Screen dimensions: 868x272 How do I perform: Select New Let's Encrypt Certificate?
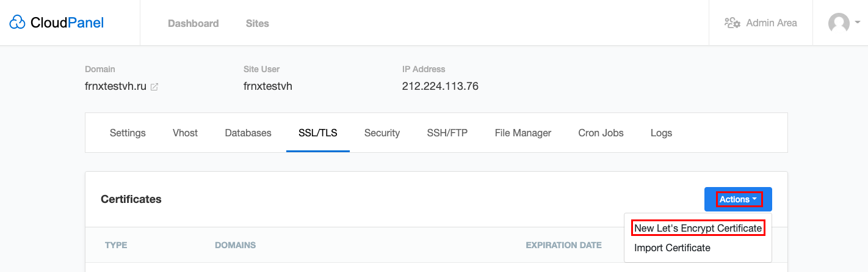(x=698, y=228)
